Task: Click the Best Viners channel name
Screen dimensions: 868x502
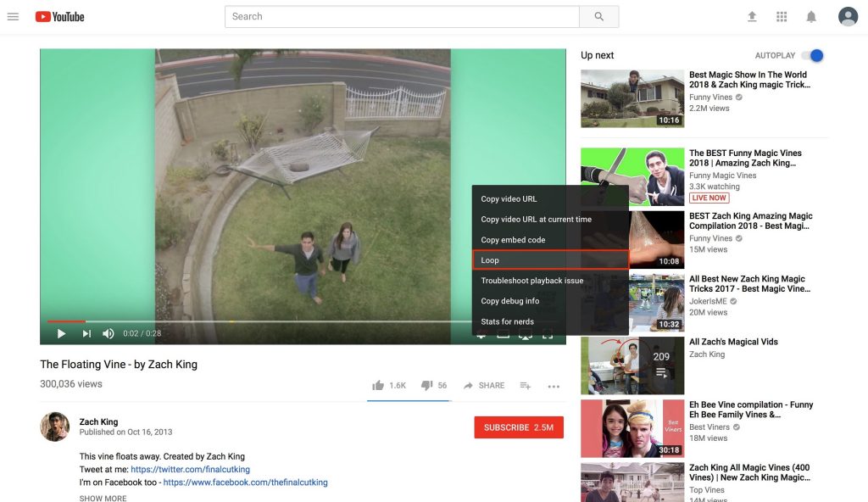Action: pos(709,427)
